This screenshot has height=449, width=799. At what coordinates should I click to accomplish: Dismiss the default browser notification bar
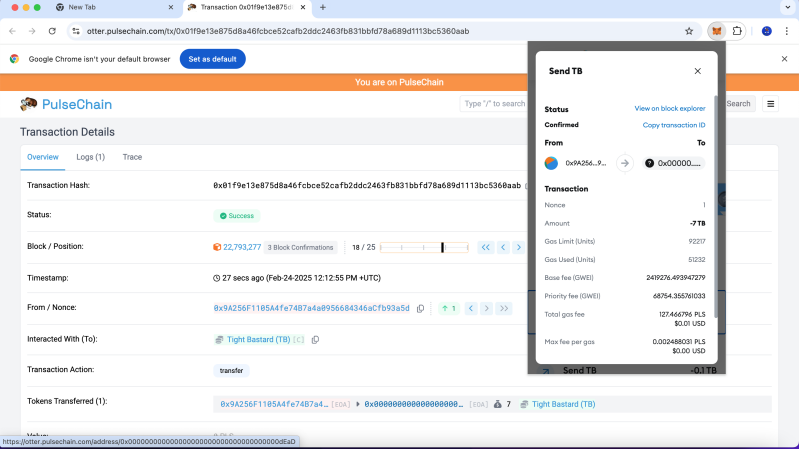point(784,59)
